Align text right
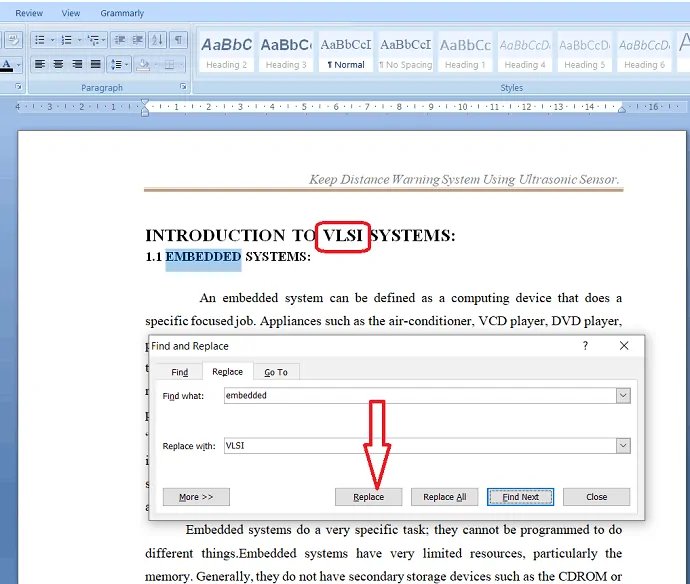Screen dimensions: 690x584 [77, 64]
